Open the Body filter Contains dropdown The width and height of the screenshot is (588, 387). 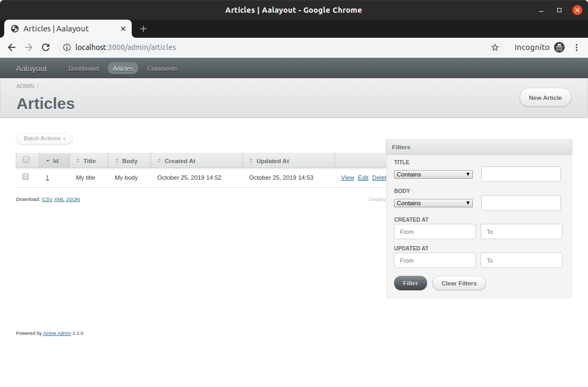pyautogui.click(x=433, y=203)
